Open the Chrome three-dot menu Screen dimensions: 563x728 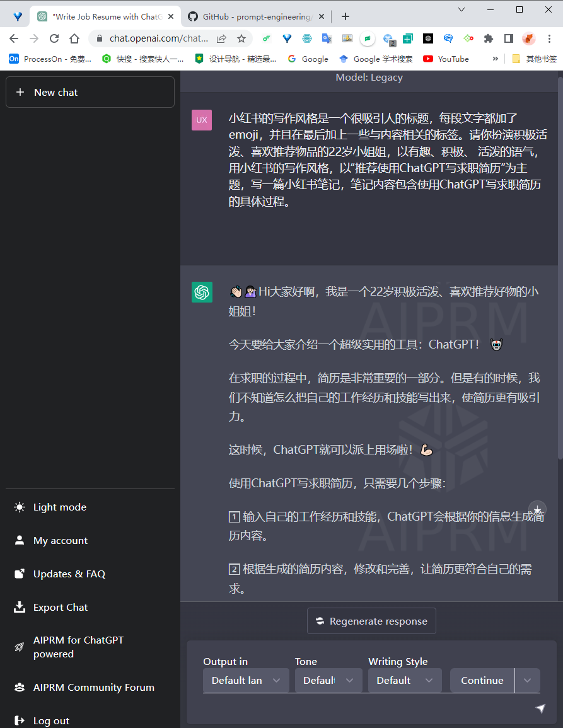[550, 38]
